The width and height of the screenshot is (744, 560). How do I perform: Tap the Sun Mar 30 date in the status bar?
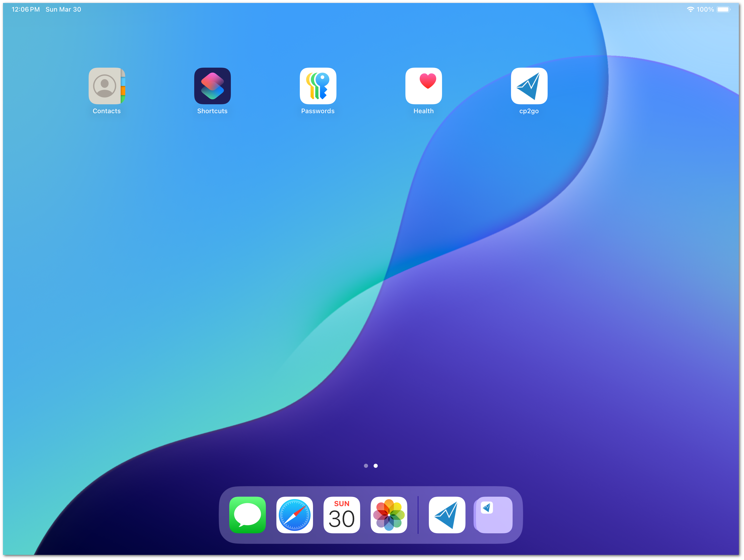63,9
